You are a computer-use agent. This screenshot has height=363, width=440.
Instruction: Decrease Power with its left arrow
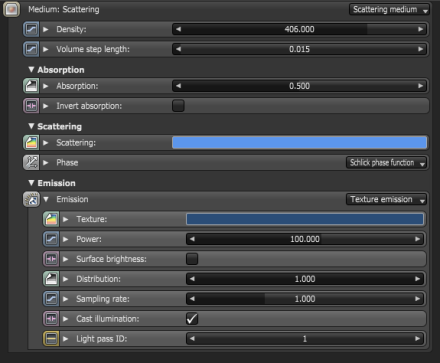[192, 239]
